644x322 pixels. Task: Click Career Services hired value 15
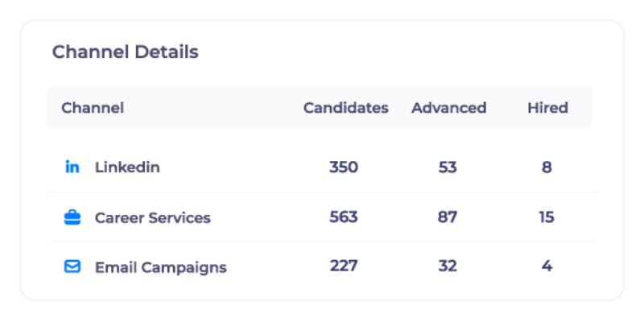(547, 217)
